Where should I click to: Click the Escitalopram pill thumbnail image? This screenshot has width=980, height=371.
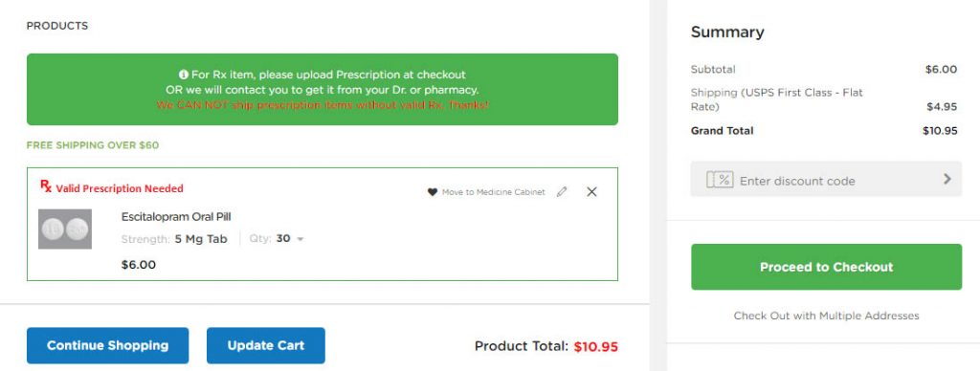65,229
